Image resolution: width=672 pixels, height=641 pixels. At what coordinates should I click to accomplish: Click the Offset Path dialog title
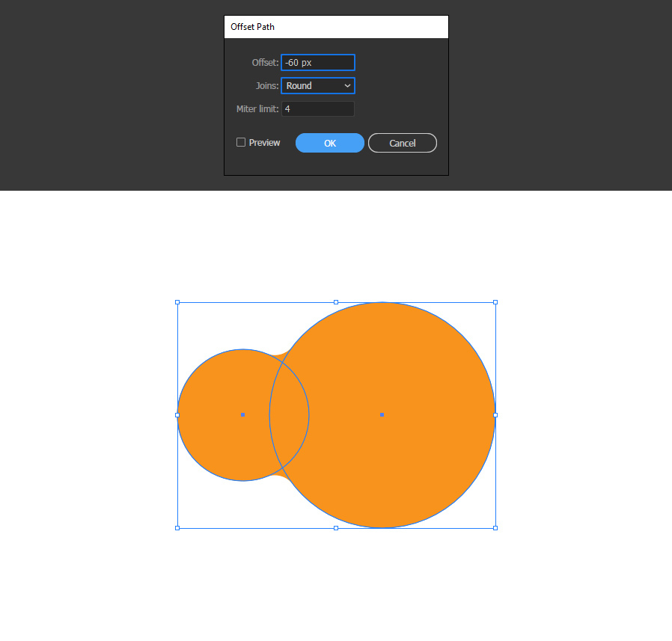pyautogui.click(x=252, y=27)
